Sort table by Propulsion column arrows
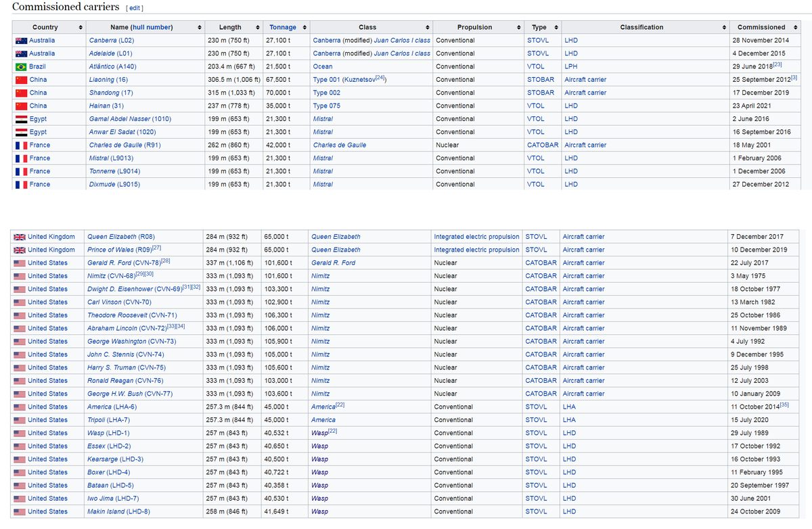The height and width of the screenshot is (529, 812). pos(518,27)
